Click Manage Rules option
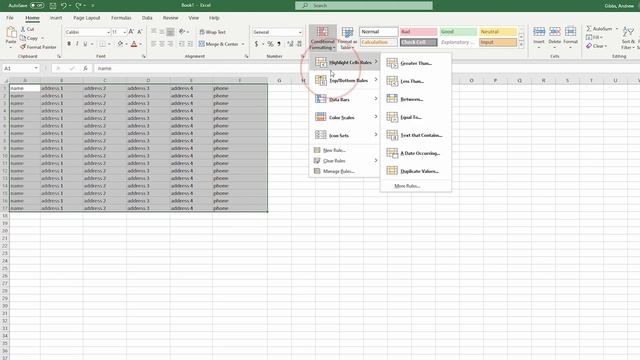 [345, 171]
